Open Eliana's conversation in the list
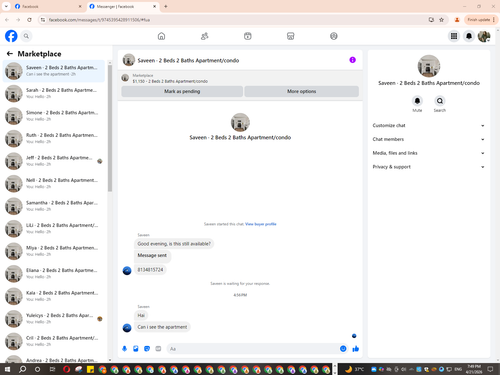 54,274
